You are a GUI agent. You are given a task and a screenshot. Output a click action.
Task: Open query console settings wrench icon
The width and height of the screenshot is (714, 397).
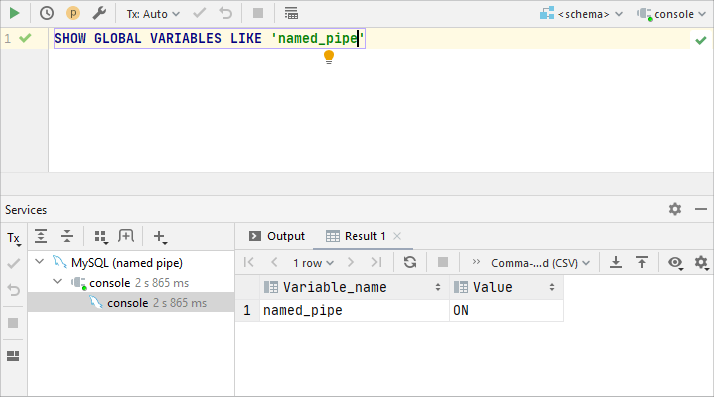(99, 13)
